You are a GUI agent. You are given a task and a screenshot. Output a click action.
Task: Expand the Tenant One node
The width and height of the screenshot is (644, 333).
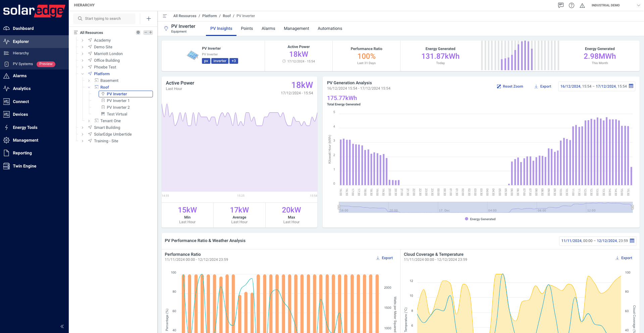[89, 121]
